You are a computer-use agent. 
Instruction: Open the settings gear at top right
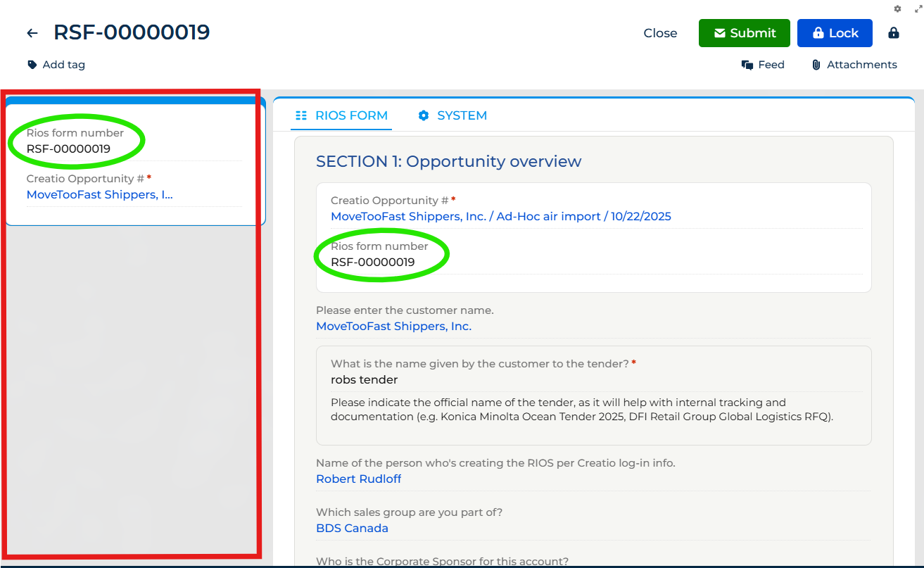[897, 8]
